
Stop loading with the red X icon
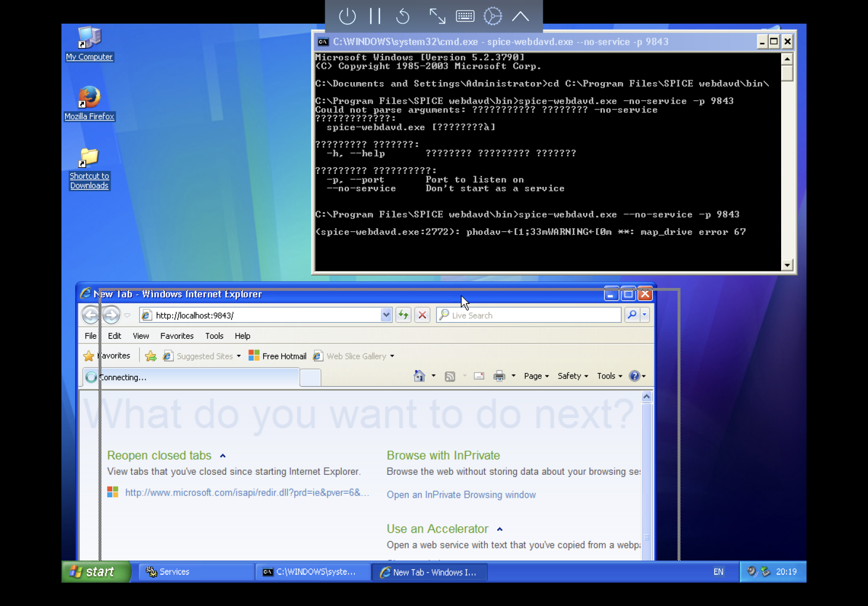tap(422, 315)
